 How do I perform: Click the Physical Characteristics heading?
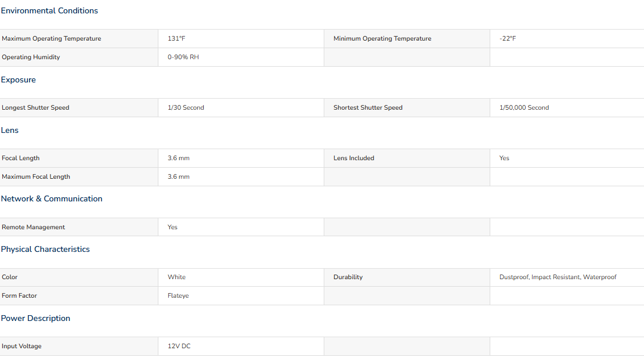[x=45, y=250]
